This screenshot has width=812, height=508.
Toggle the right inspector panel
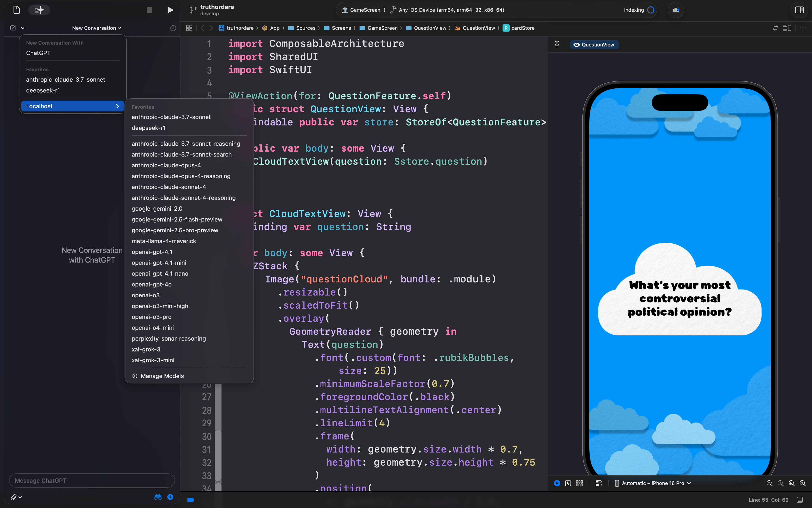799,10
